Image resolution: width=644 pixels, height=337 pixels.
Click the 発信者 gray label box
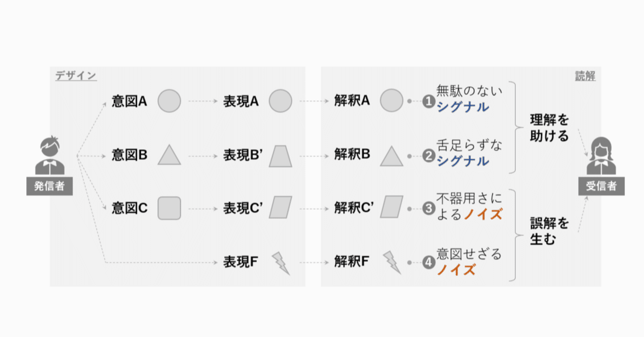pyautogui.click(x=49, y=186)
